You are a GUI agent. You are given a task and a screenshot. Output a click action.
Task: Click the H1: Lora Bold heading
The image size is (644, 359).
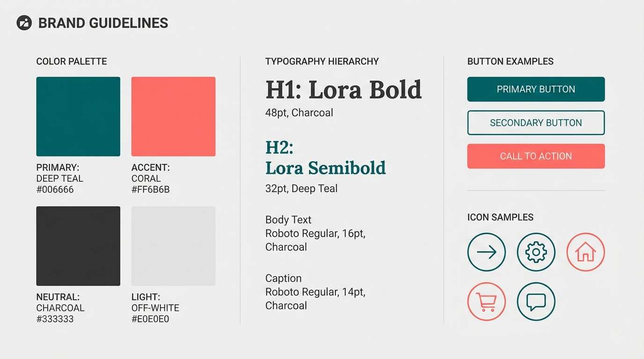pos(344,90)
